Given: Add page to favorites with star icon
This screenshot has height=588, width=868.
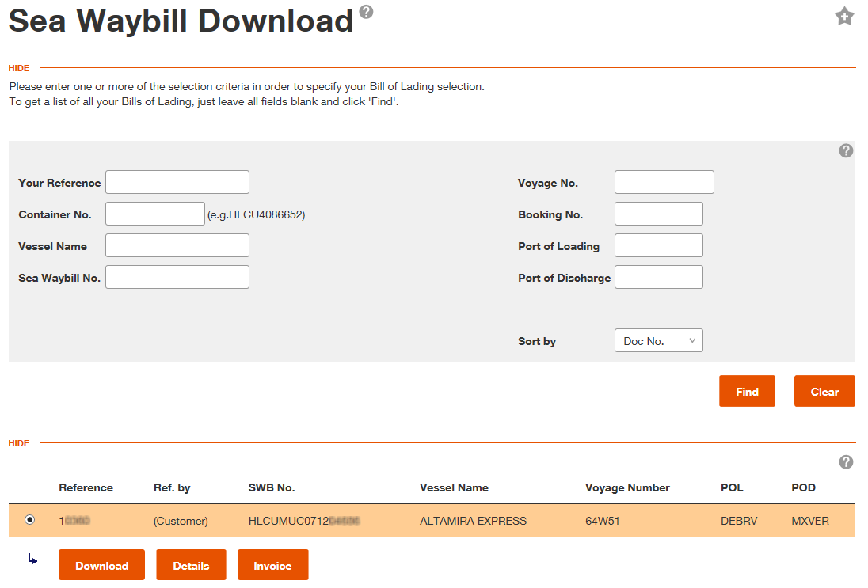Looking at the screenshot, I should point(844,17).
